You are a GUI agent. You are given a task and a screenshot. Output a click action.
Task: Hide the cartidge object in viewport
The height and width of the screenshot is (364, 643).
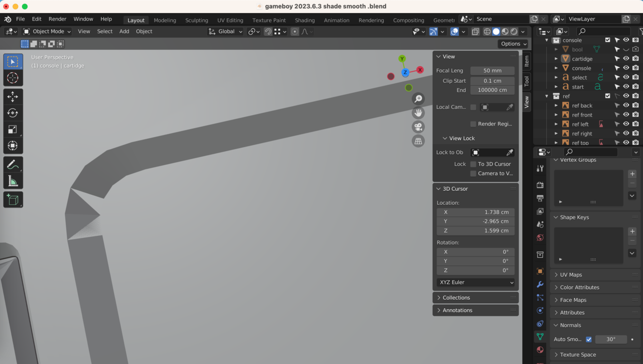pyautogui.click(x=626, y=59)
